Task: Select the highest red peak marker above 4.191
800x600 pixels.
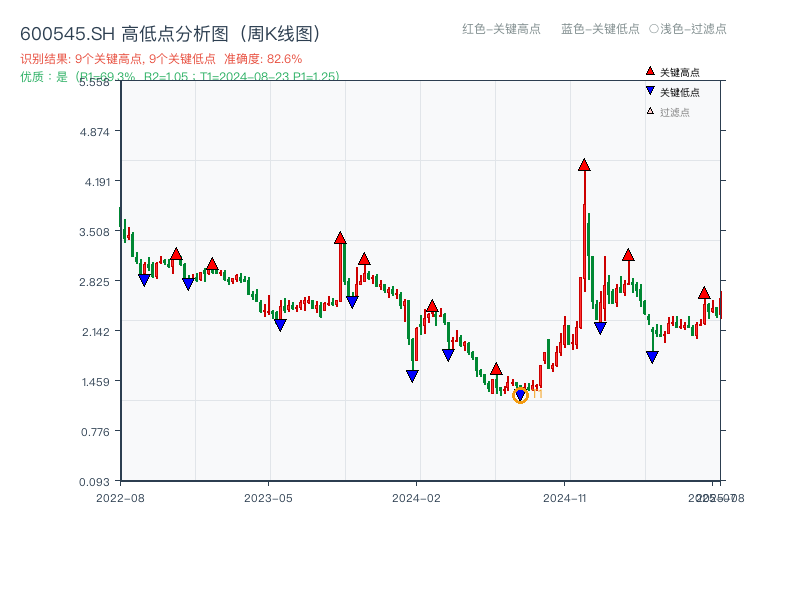Action: 584,165
